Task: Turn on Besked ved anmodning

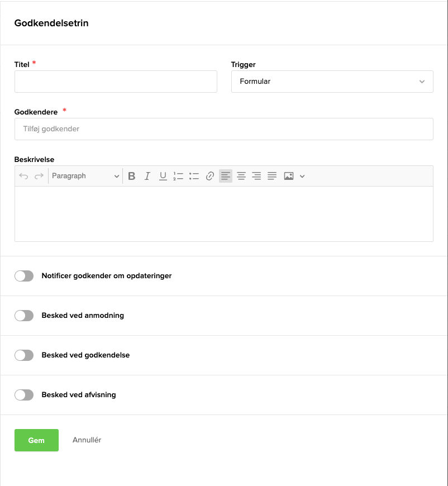Action: 24,316
